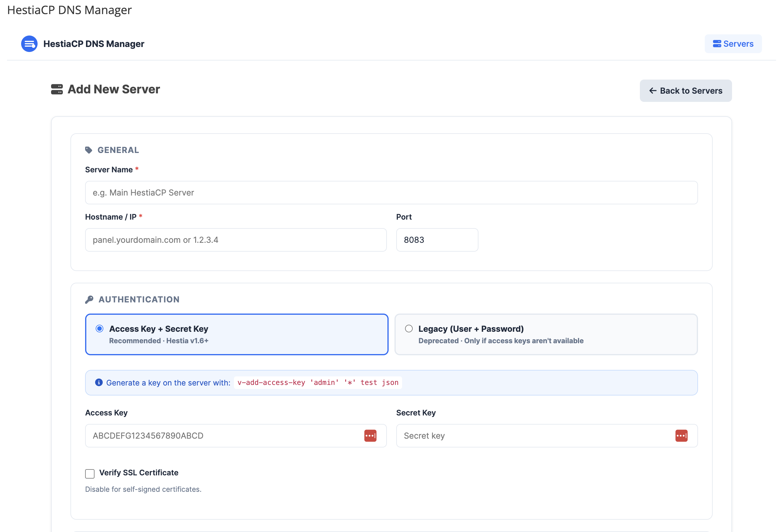Enable Verify SSL Certificate checkbox
This screenshot has width=779, height=532.
[x=90, y=473]
